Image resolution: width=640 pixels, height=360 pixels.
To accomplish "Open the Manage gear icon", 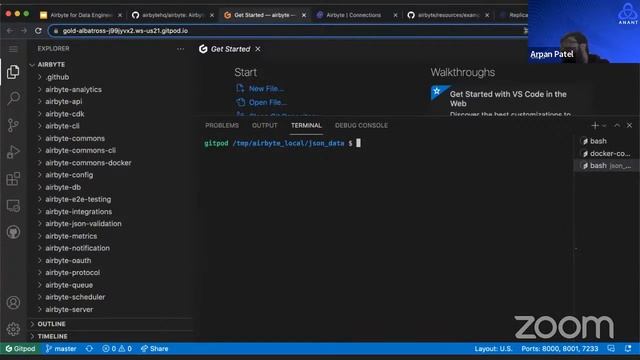I will click(x=13, y=329).
